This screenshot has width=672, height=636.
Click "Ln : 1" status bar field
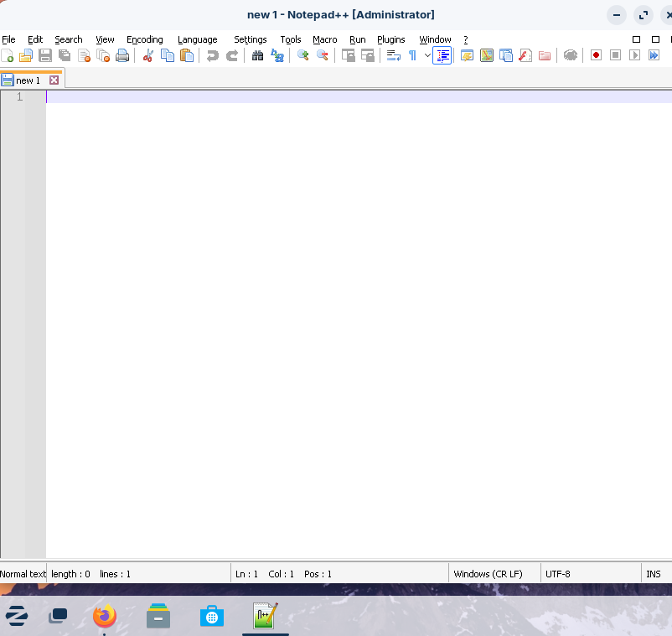point(247,574)
